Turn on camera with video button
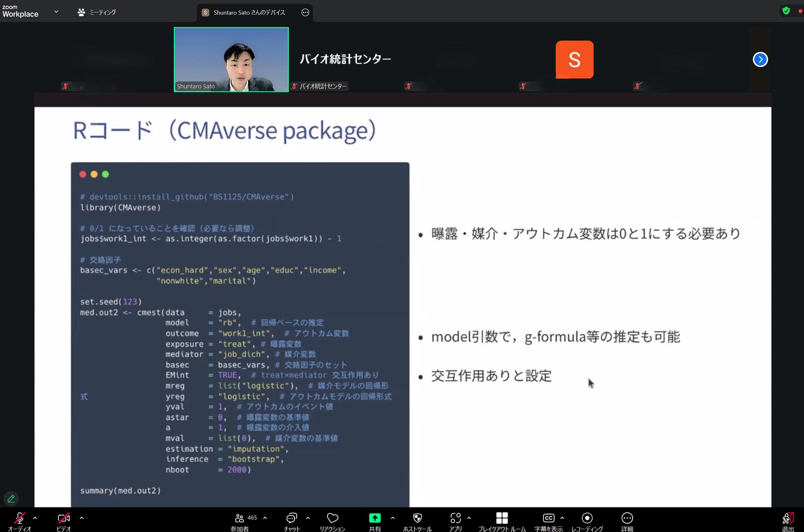Viewport: 804px width, 532px height. (x=64, y=519)
